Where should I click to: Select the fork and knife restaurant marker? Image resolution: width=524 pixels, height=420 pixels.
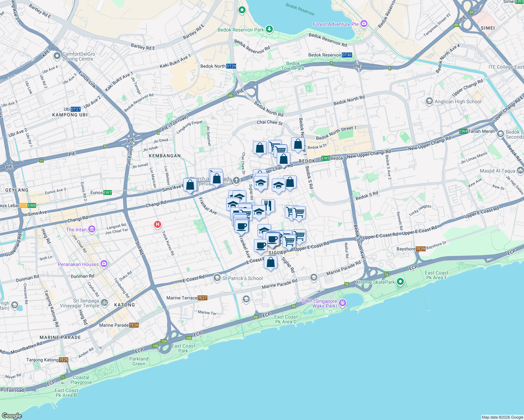[268, 206]
